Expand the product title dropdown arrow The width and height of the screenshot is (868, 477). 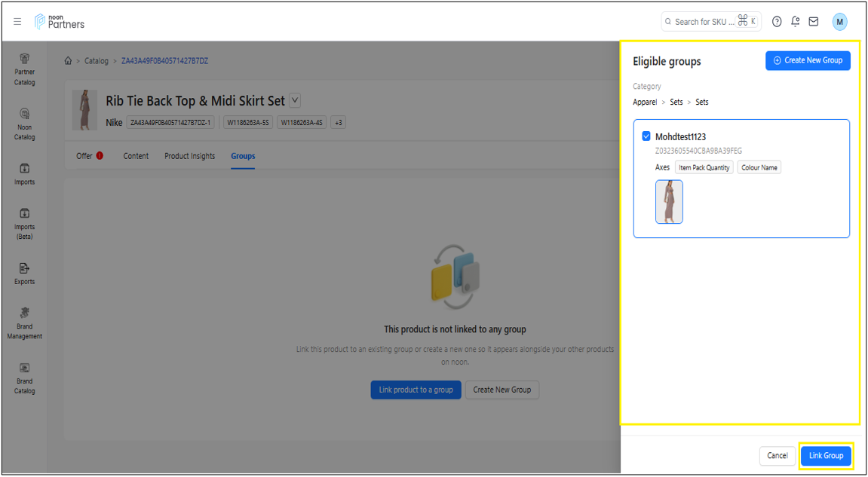click(295, 100)
